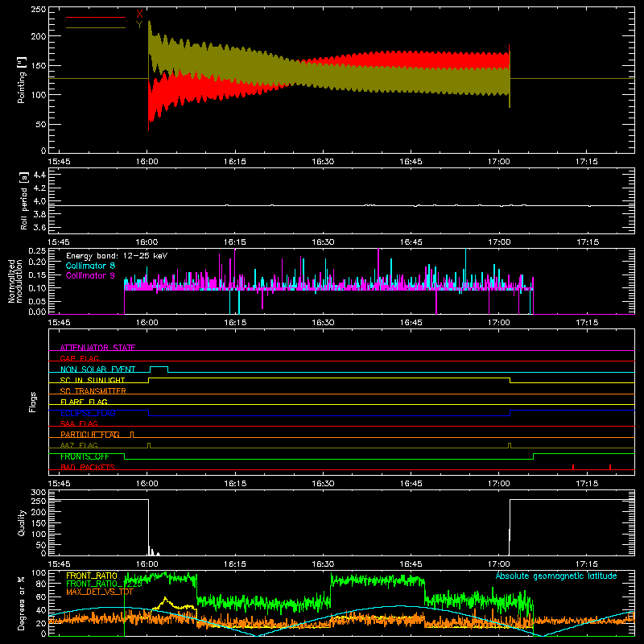Select the olive Y legend label
The image size is (644, 644).
click(139, 25)
